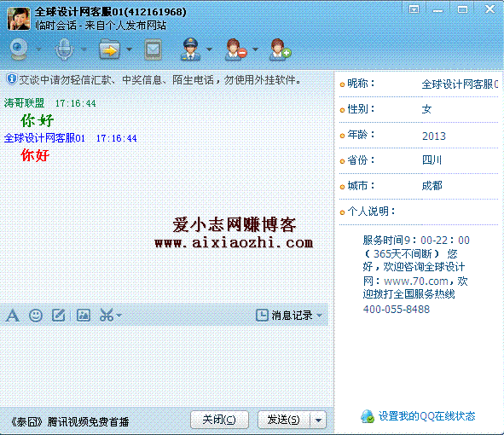Image resolution: width=504 pixels, height=435 pixels.
Task: Open the send button options dropdown
Action: coord(318,420)
